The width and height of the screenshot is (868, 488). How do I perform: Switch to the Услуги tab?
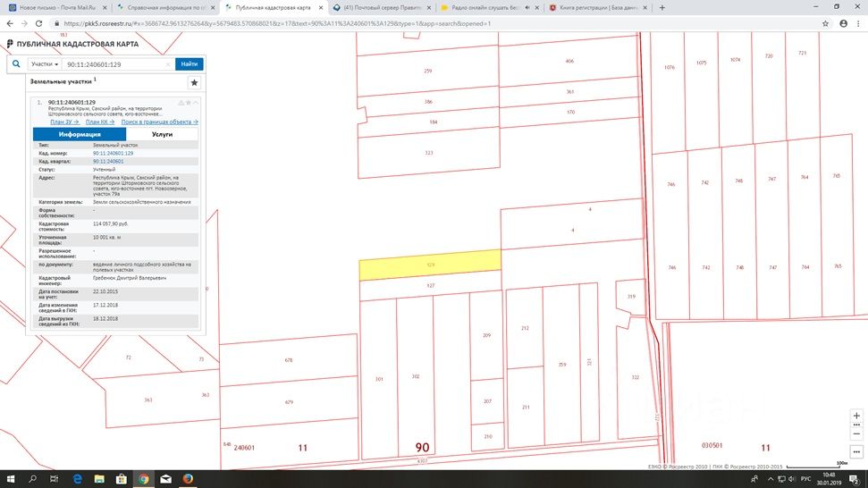(162, 134)
